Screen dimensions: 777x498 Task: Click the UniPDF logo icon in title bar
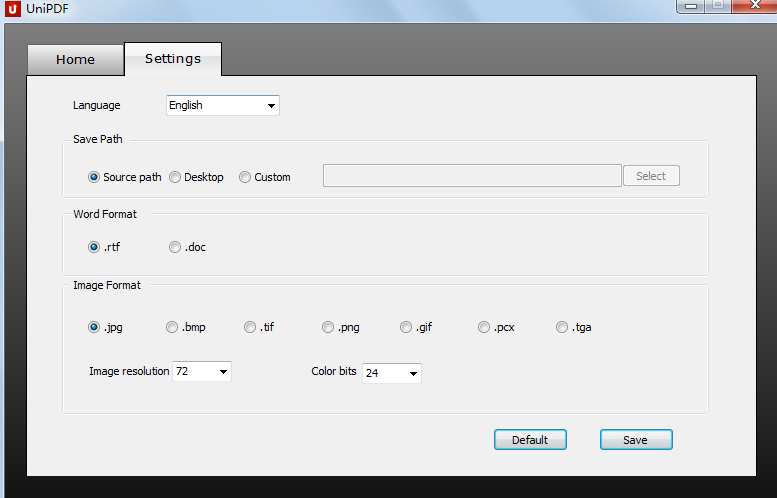click(x=13, y=8)
